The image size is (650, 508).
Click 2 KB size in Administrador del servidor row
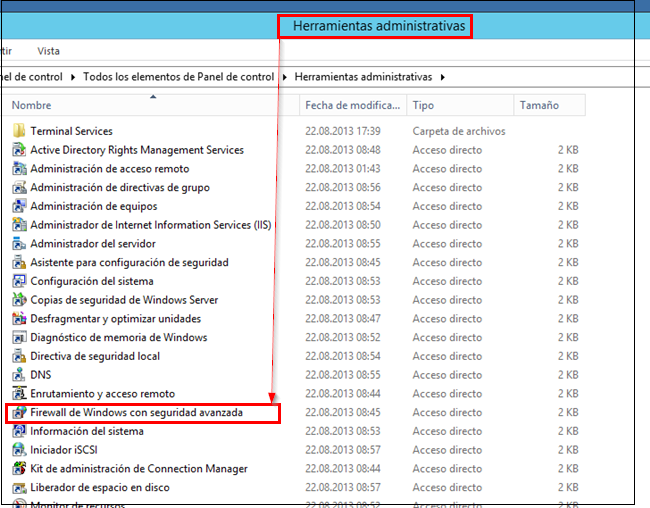[568, 243]
